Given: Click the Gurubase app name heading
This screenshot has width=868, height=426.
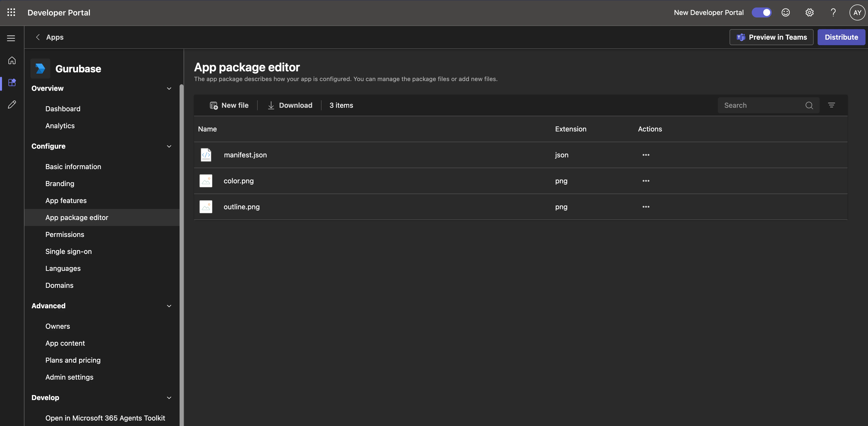Looking at the screenshot, I should click(78, 69).
